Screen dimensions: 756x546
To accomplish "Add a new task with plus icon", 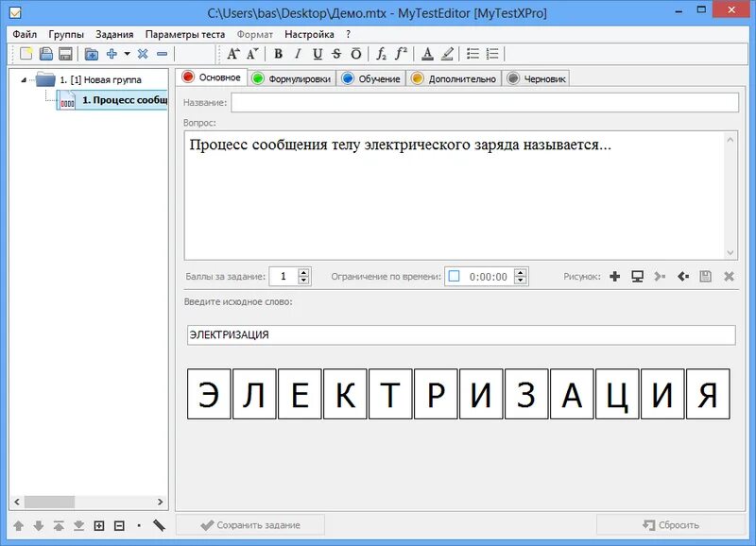I will point(112,54).
